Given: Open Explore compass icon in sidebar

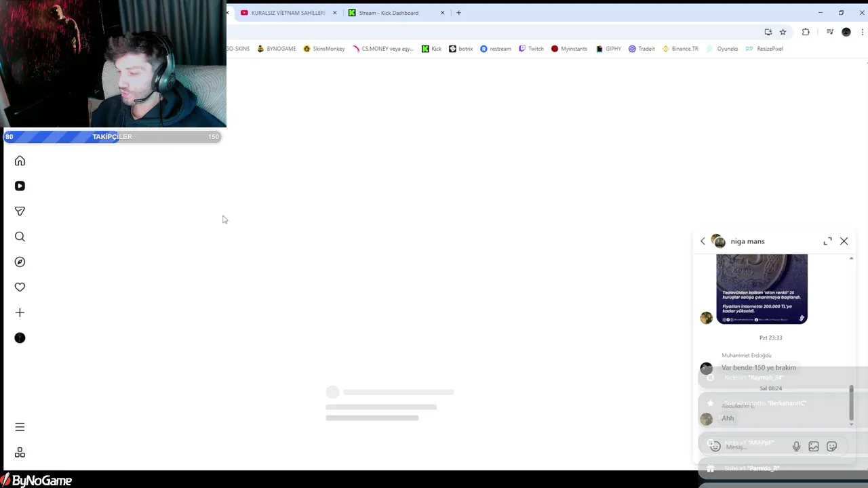Looking at the screenshot, I should (20, 262).
